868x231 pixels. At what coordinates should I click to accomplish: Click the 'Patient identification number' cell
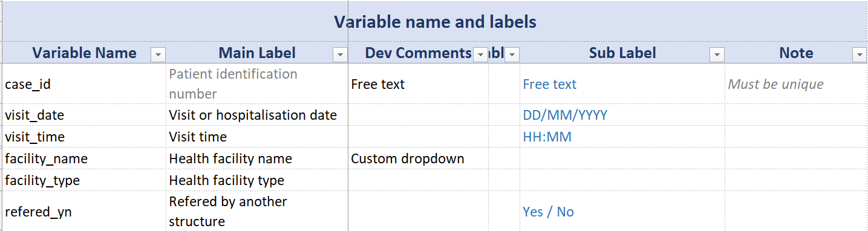pos(257,84)
